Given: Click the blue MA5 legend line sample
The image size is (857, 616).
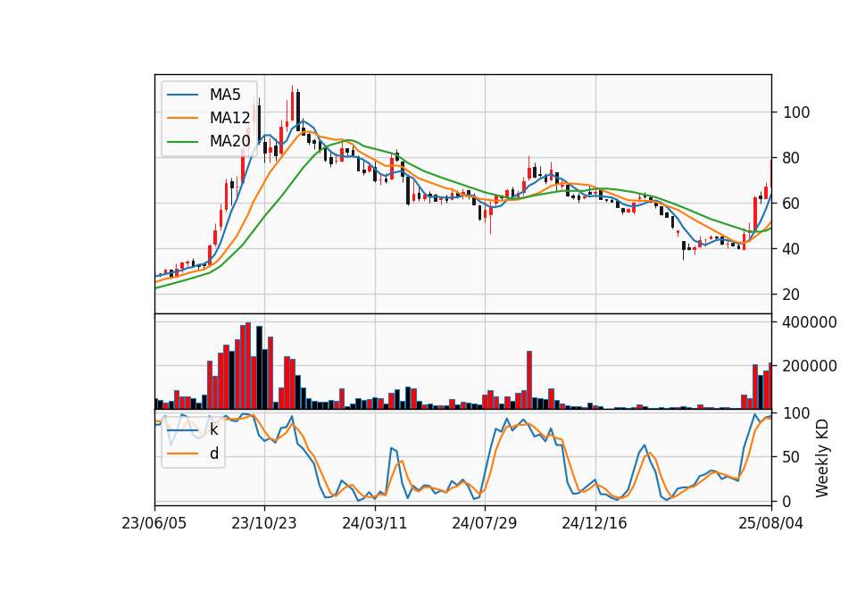Looking at the screenshot, I should (182, 96).
